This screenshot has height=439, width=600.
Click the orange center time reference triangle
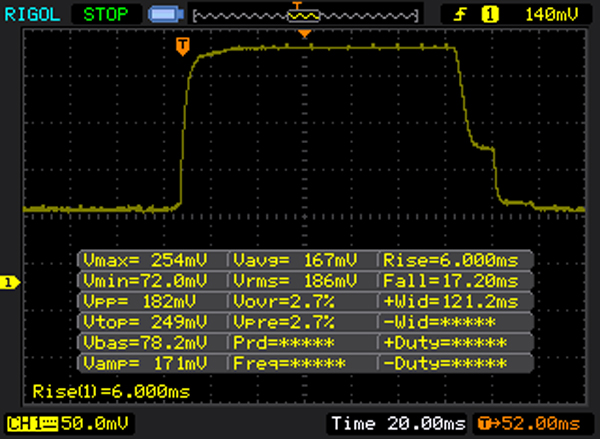pos(305,34)
